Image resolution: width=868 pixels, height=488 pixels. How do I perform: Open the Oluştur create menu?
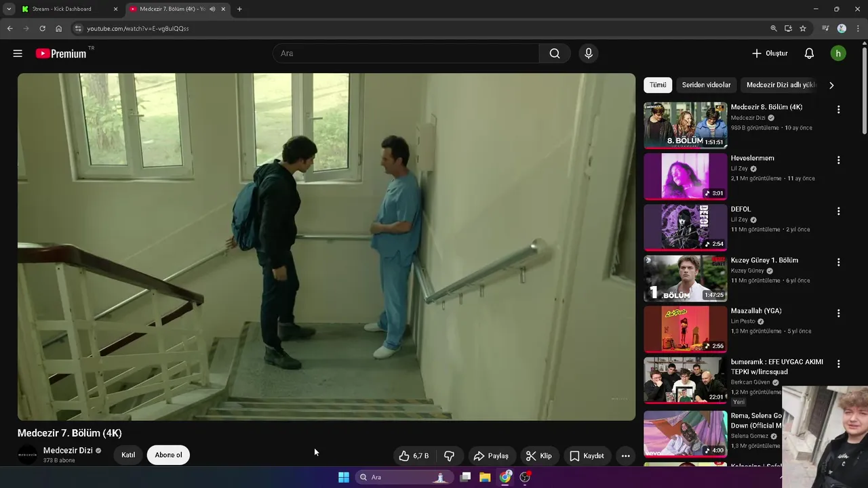[770, 54]
